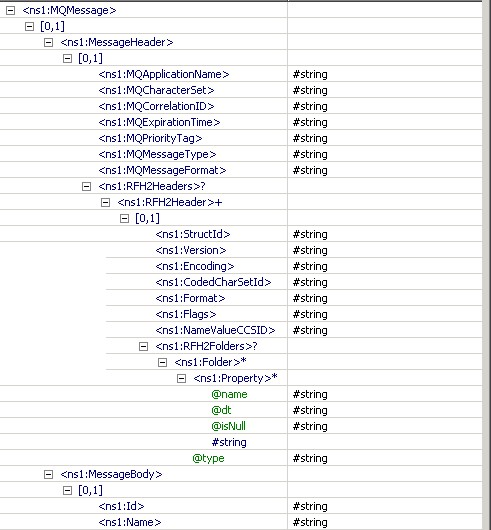Collapse the ns1:MessageBody node
491x530 pixels.
coord(48,475)
